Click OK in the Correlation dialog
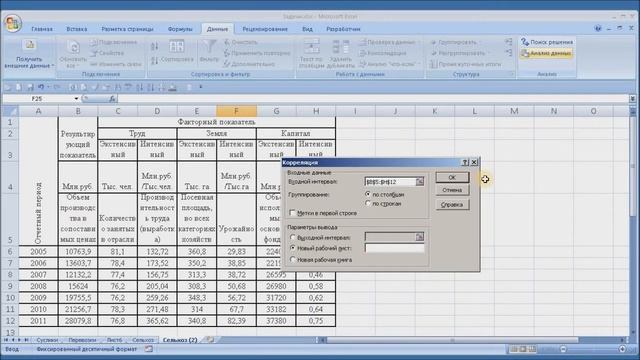Viewport: 640px width, 360px height. (452, 177)
